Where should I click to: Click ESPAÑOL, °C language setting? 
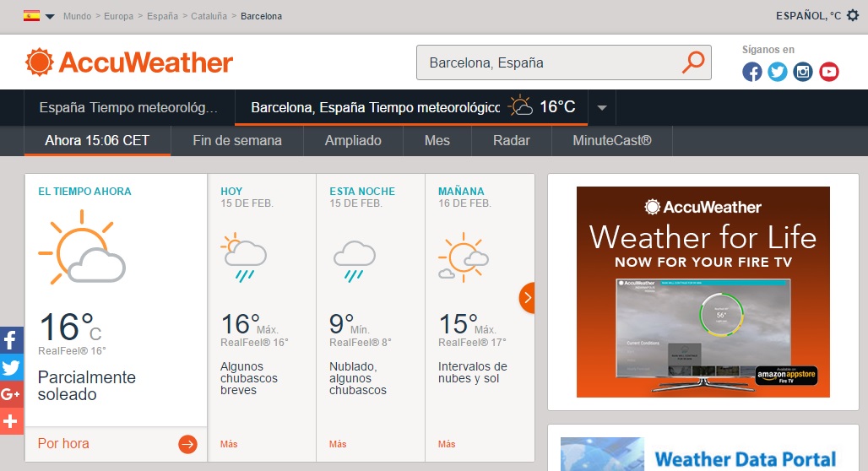[x=808, y=16]
